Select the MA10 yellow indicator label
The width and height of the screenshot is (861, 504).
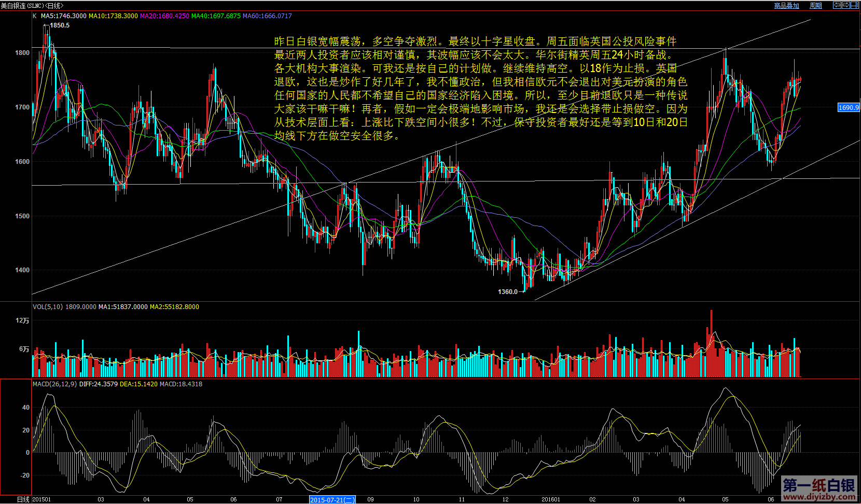(113, 16)
